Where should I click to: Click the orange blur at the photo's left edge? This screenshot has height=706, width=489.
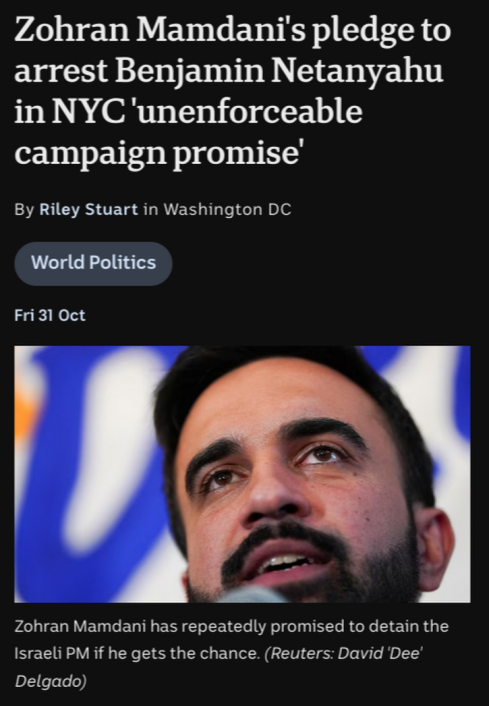pyautogui.click(x=20, y=414)
